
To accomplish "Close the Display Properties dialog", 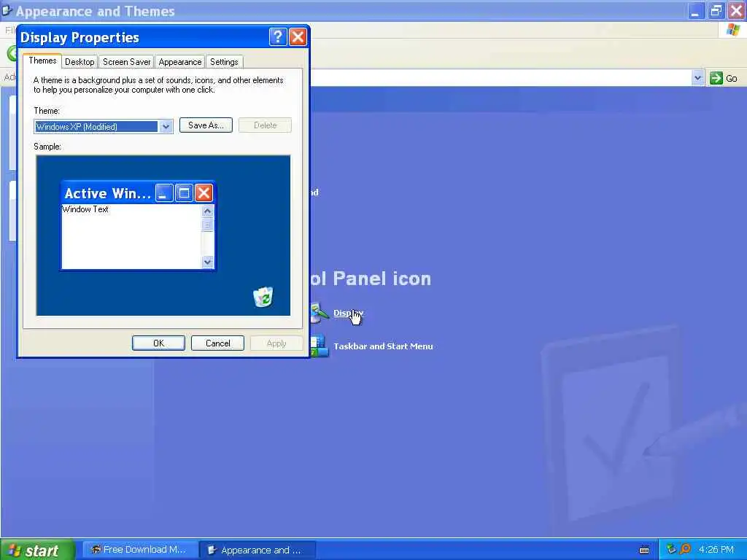I will [298, 36].
